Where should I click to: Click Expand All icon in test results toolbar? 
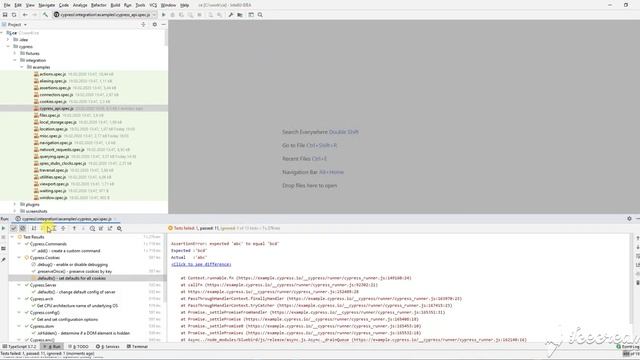[x=54, y=229]
